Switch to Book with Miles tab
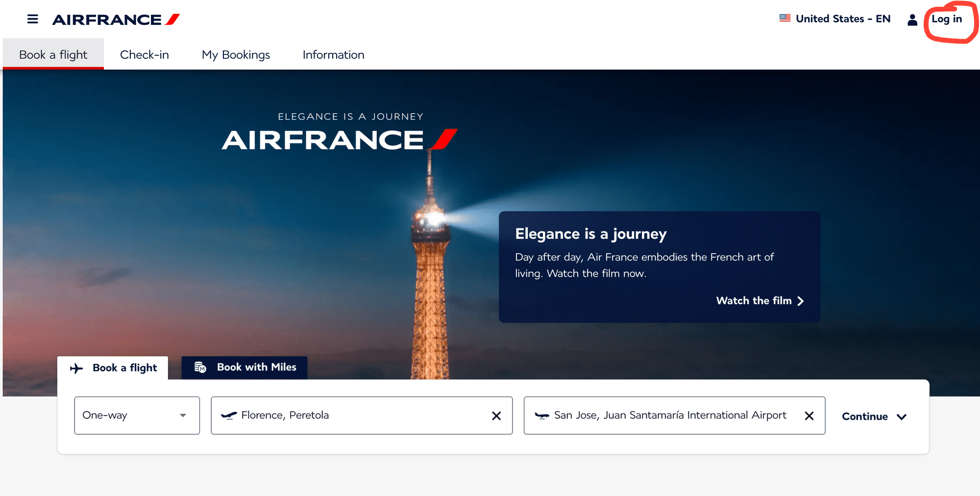Screen dimensions: 980x496 (245, 367)
